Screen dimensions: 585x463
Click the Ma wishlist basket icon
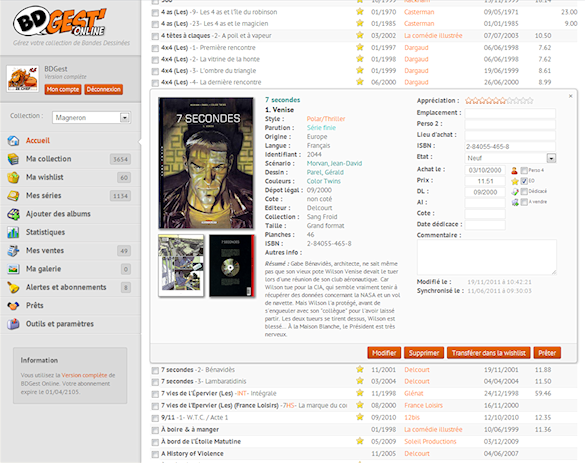tap(13, 177)
